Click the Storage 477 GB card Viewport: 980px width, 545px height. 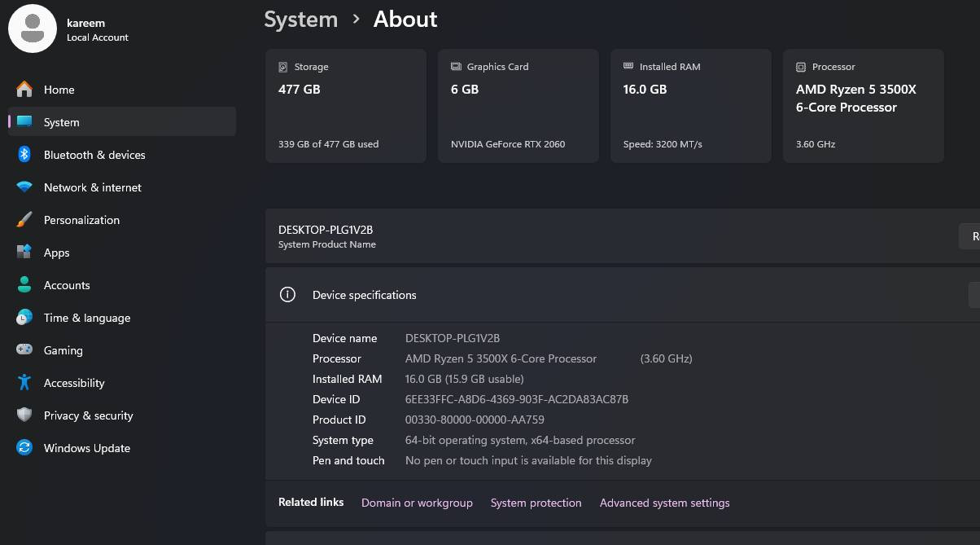coord(345,106)
